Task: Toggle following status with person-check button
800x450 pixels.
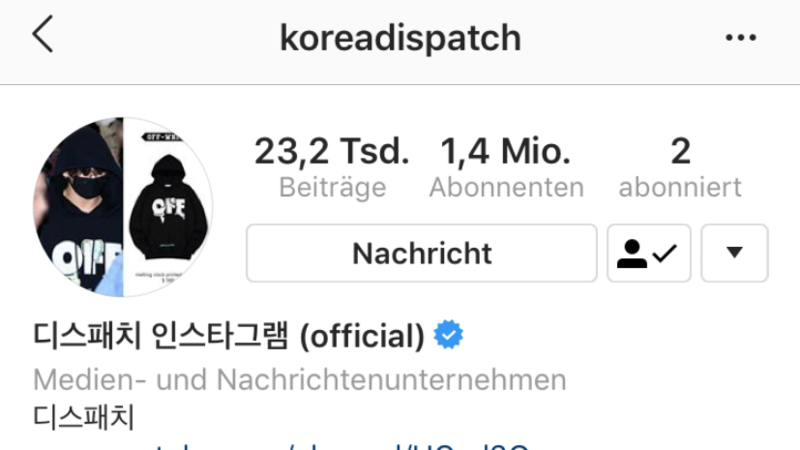Action: click(648, 253)
